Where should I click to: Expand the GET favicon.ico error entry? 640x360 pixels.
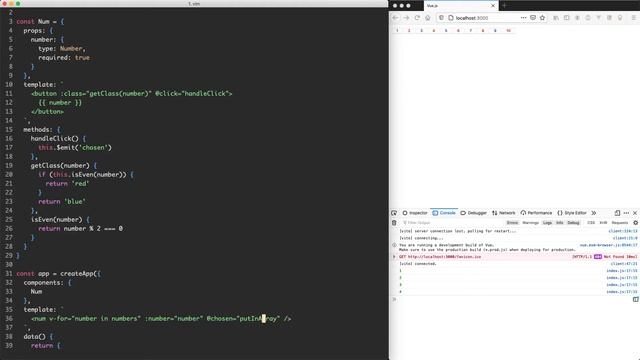[x=394, y=257]
